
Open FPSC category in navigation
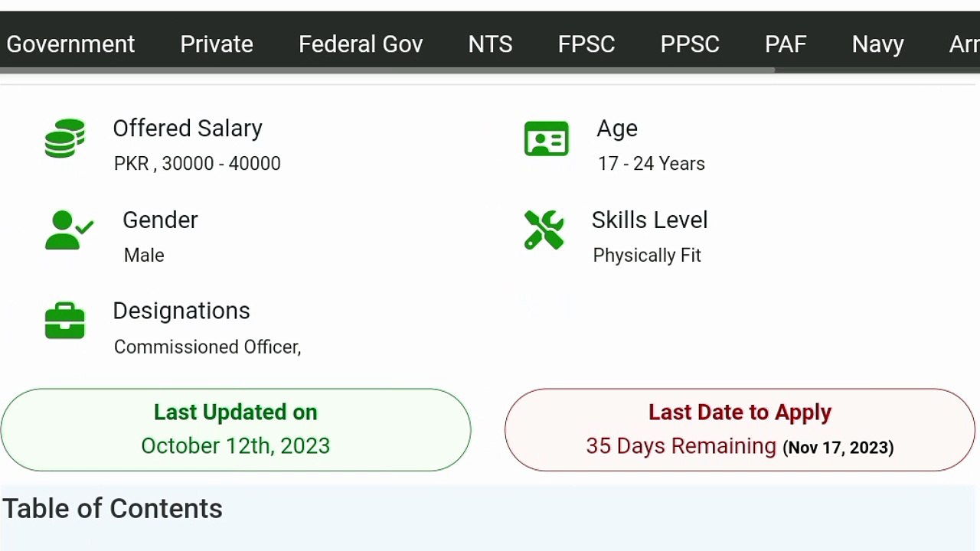586,44
